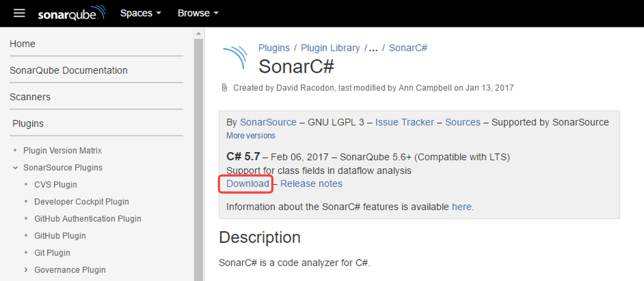The image size is (644, 281).
Task: Open Plugin Version Matrix page
Action: coord(63,151)
